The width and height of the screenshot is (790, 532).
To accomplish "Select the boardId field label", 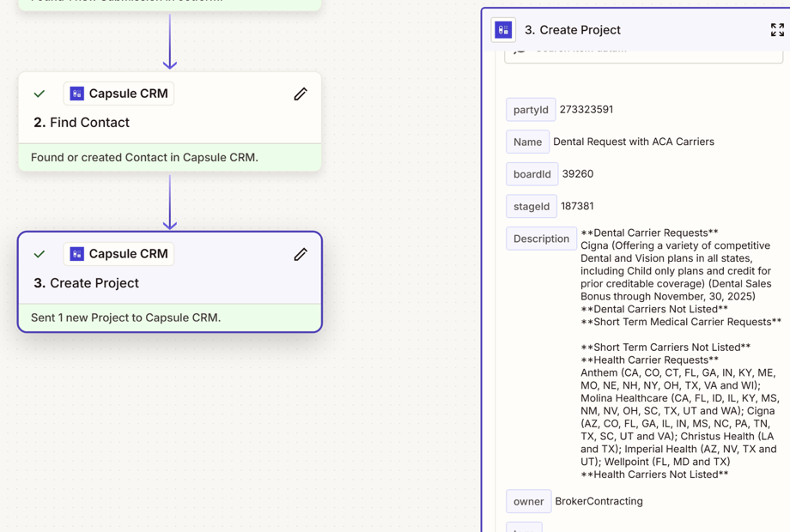I will [532, 174].
